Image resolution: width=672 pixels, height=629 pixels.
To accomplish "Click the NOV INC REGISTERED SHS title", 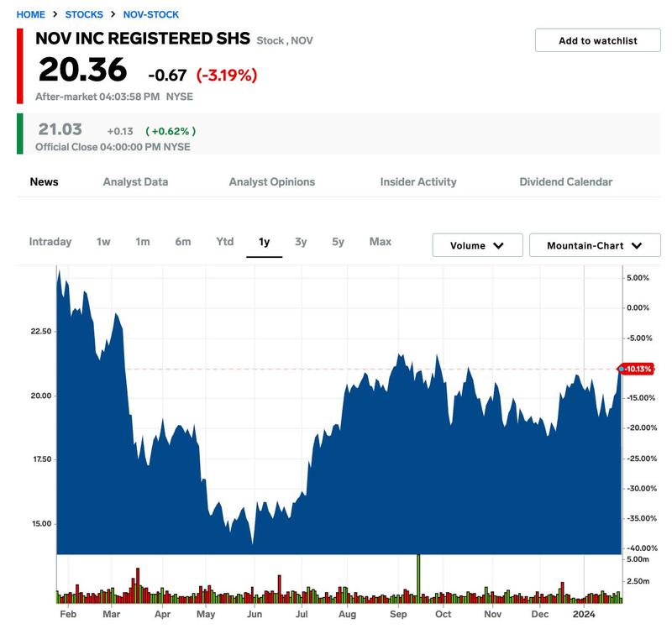I will [143, 39].
